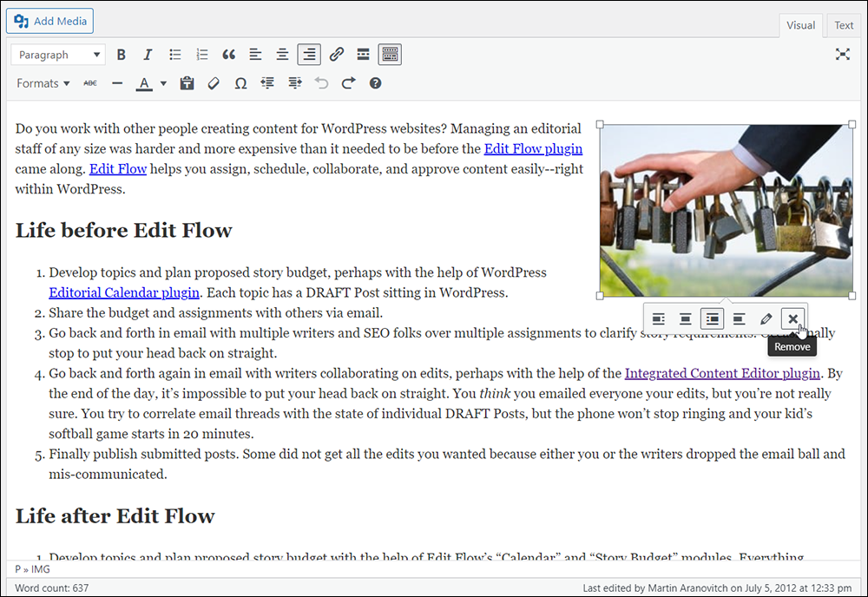Redo the last change
The image size is (868, 597).
coord(348,83)
